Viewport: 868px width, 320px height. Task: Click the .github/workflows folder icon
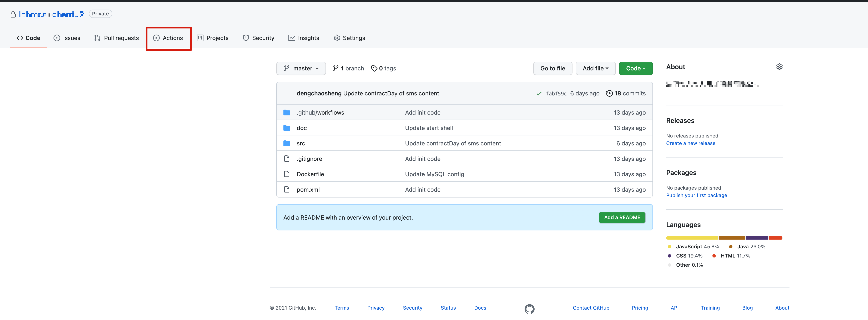coord(287,113)
